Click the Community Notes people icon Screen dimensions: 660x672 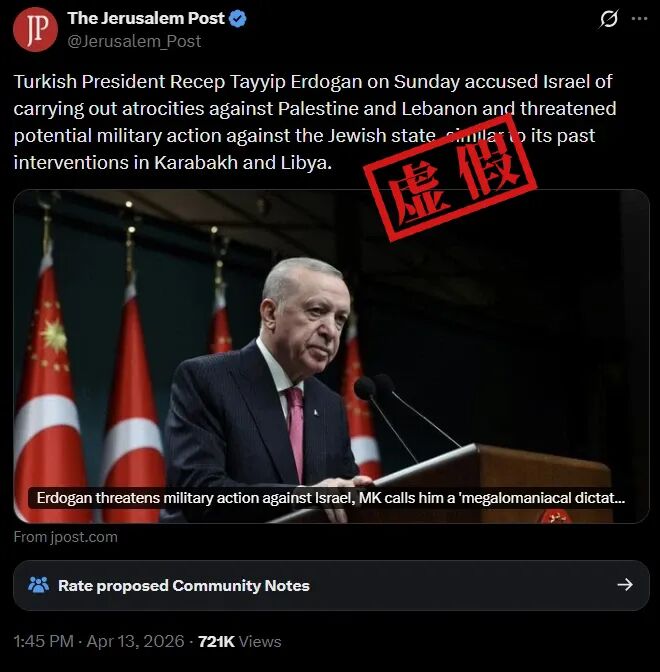click(x=39, y=585)
